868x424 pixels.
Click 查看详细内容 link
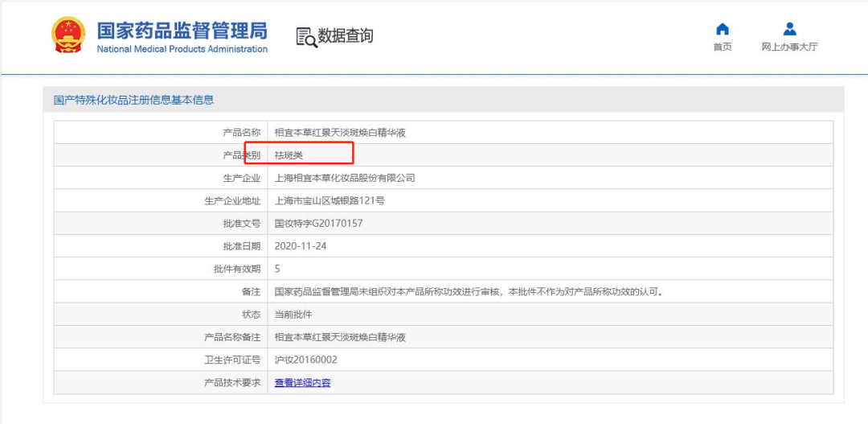coord(303,382)
